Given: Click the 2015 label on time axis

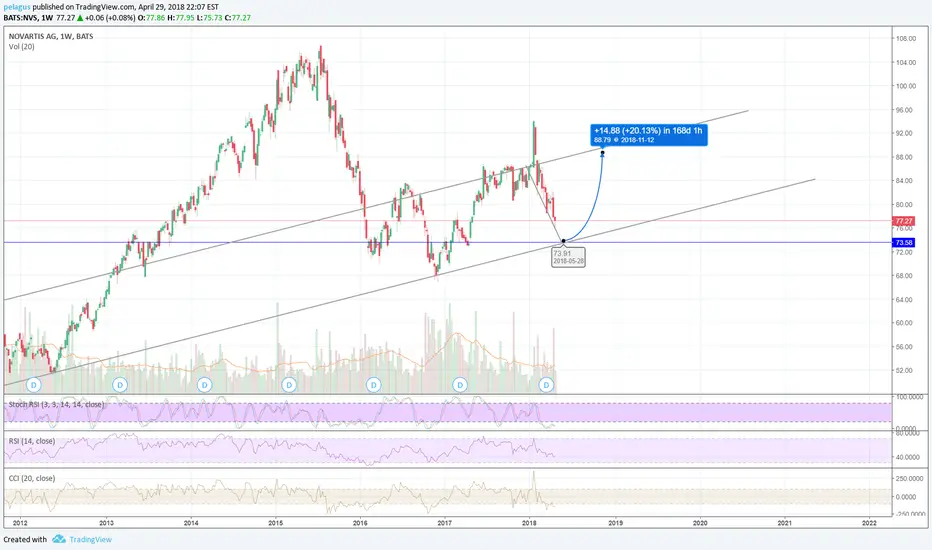Looking at the screenshot, I should tap(275, 523).
